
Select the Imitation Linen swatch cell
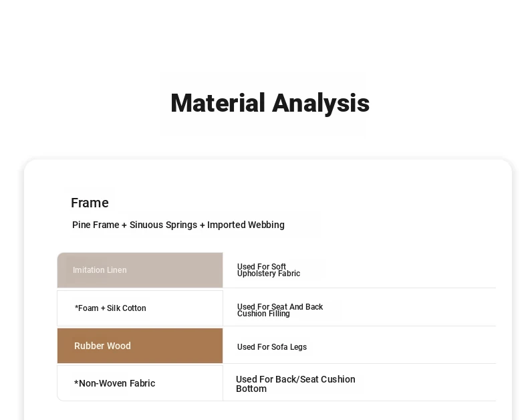coord(140,270)
